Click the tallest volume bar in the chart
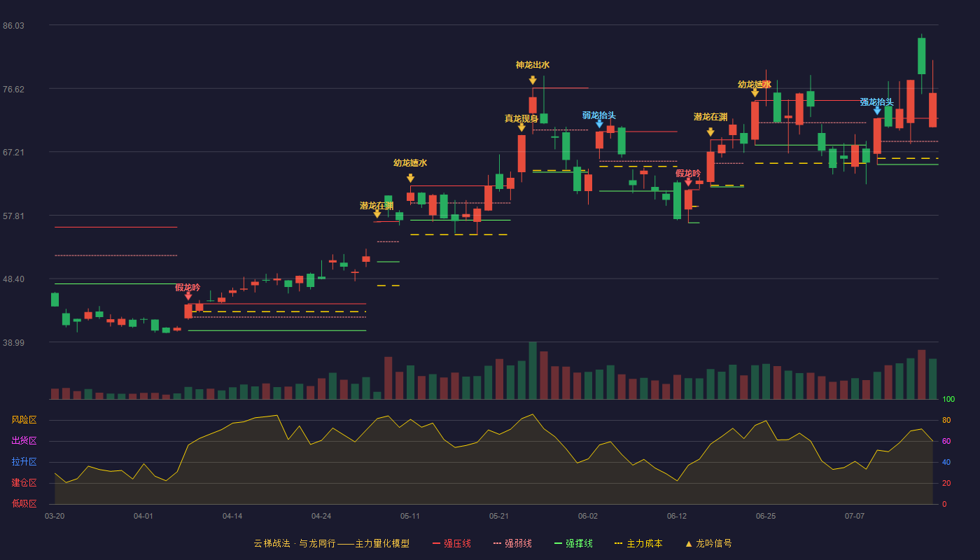The height and width of the screenshot is (560, 980). 533,370
